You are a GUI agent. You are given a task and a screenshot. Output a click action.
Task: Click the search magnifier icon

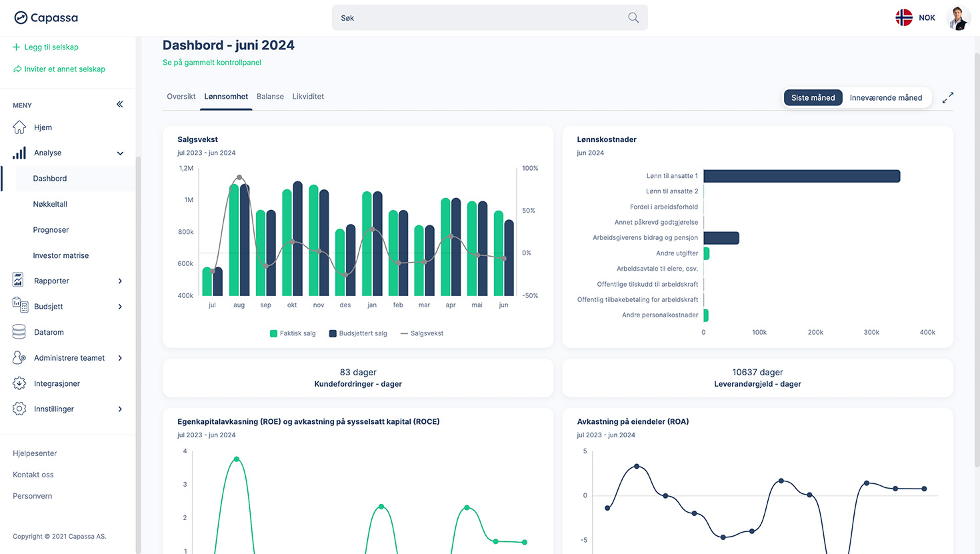point(633,18)
